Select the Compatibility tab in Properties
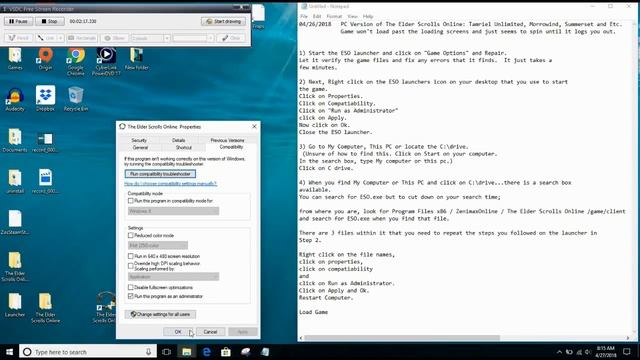Viewport: 640px width, 360px height. (231, 147)
